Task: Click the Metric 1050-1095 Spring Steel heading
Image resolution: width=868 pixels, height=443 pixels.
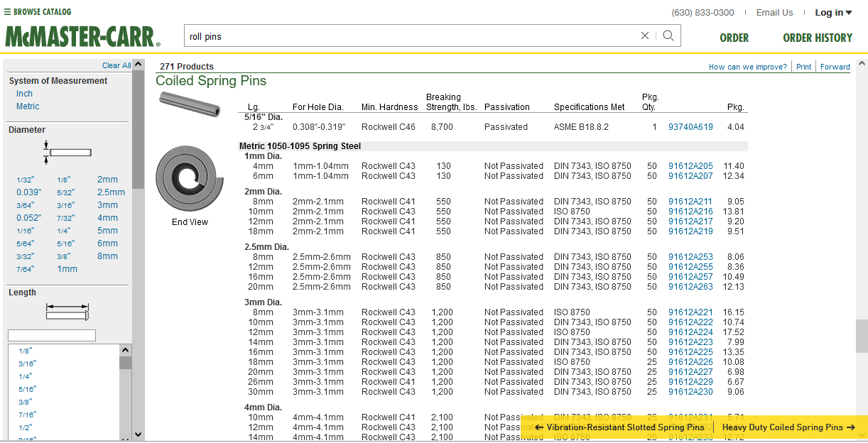Action: click(x=300, y=146)
